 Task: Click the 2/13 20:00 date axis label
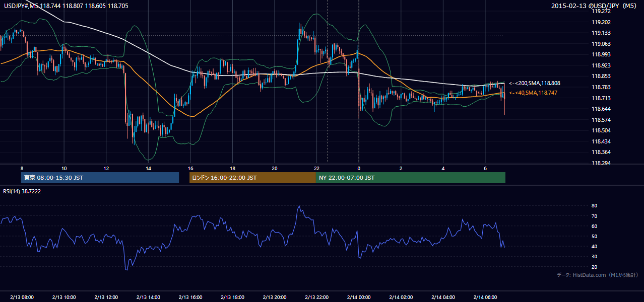[274, 297]
